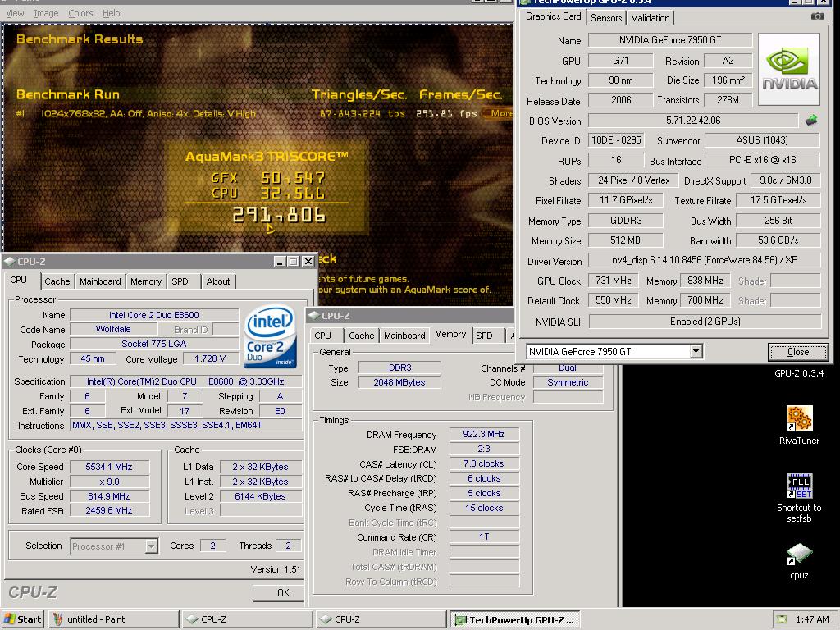This screenshot has width=840, height=630.
Task: Click the DirectX Support value 9.0c / SM3.0
Action: pos(785,180)
